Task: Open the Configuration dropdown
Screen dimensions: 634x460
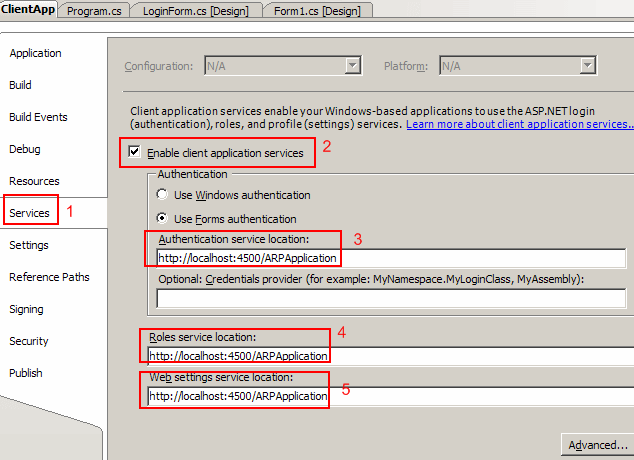Action: point(352,66)
